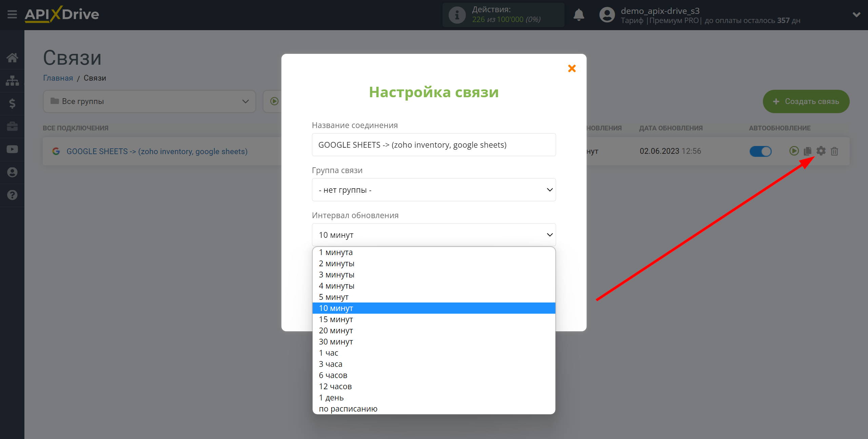Image resolution: width=868 pixels, height=439 pixels.
Task: Click the ApiX-Drive logo
Action: pyautogui.click(x=62, y=14)
